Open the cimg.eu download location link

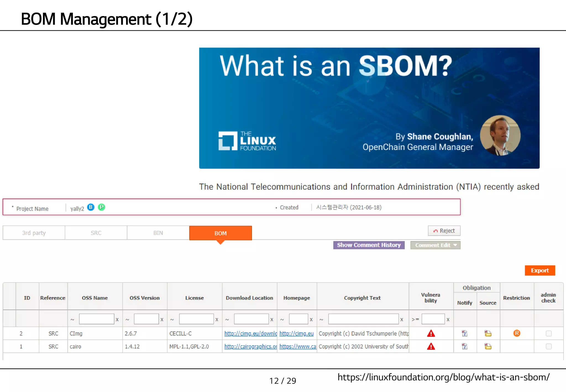tap(251, 333)
